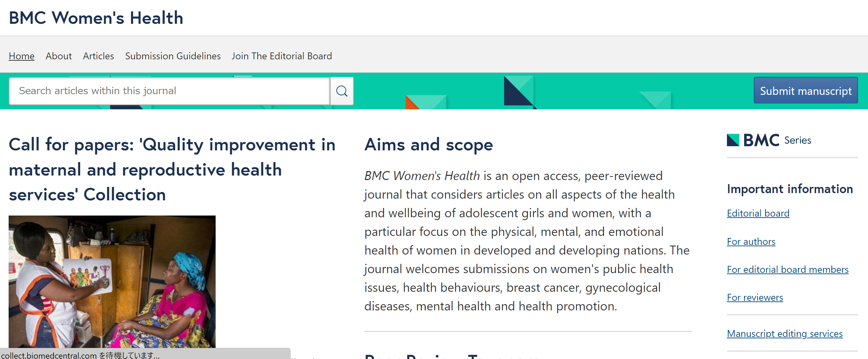Open the Editorial board link

click(758, 213)
